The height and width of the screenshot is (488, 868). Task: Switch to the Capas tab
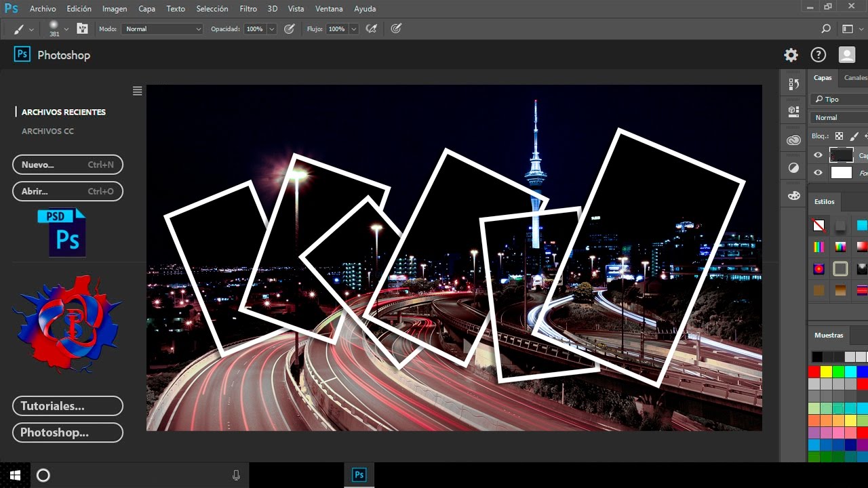(x=823, y=78)
